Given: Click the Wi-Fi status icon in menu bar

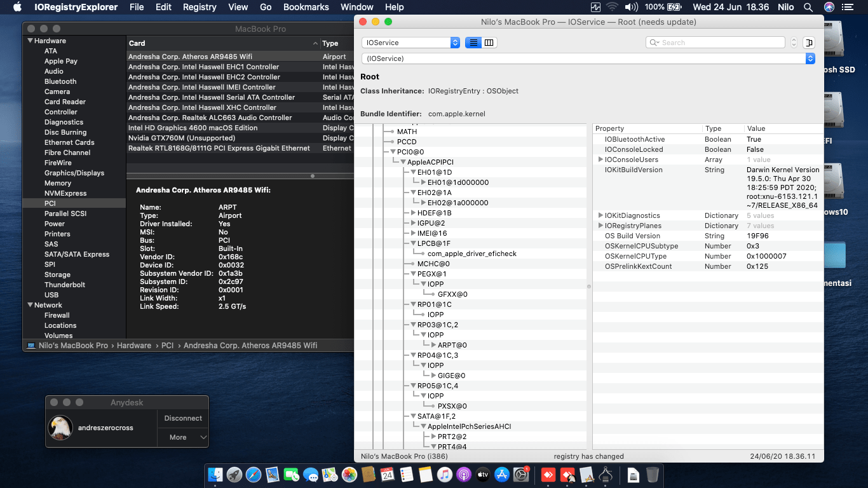Looking at the screenshot, I should pyautogui.click(x=613, y=7).
